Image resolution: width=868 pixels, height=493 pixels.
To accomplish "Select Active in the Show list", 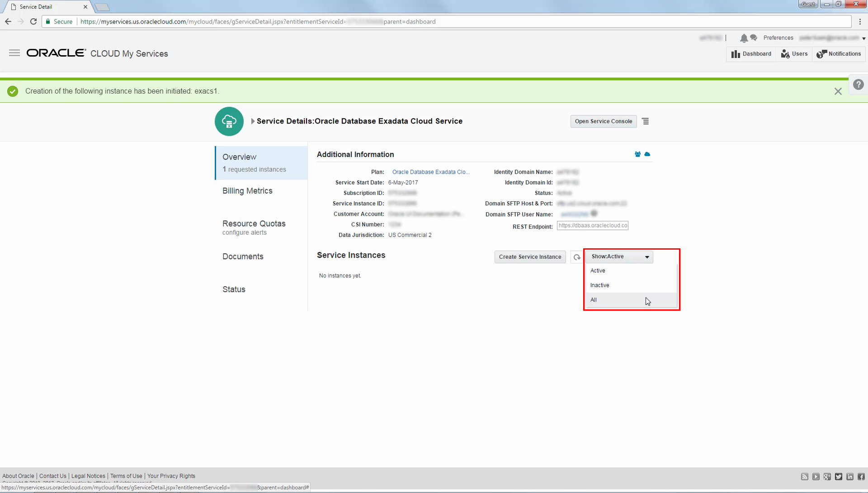I will [632, 270].
